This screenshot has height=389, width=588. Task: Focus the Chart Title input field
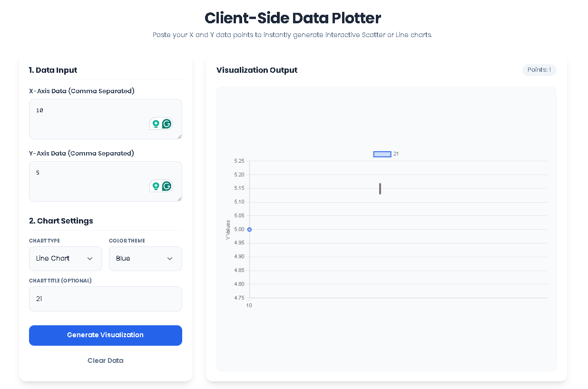(105, 299)
